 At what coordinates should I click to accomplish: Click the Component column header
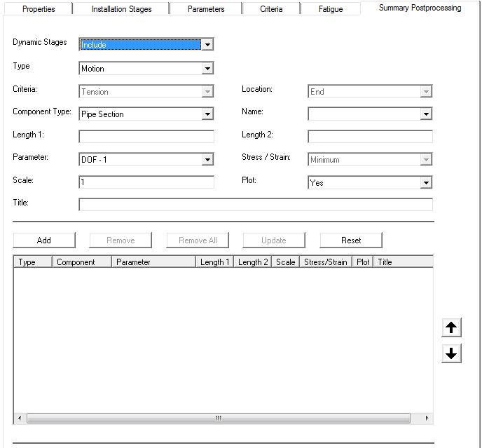82,262
